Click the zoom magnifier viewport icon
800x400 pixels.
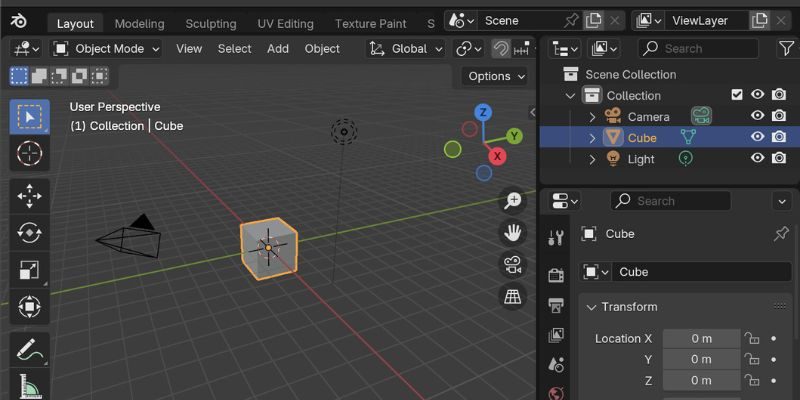click(512, 201)
